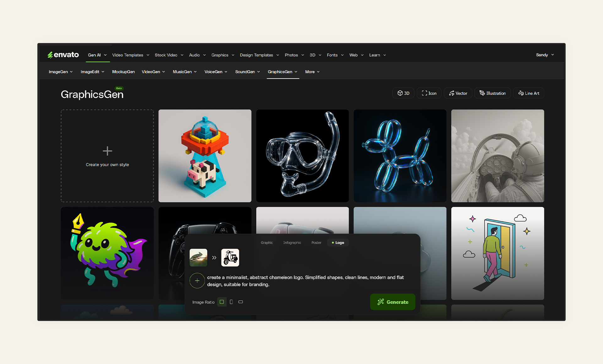Expand the More menu

(312, 72)
